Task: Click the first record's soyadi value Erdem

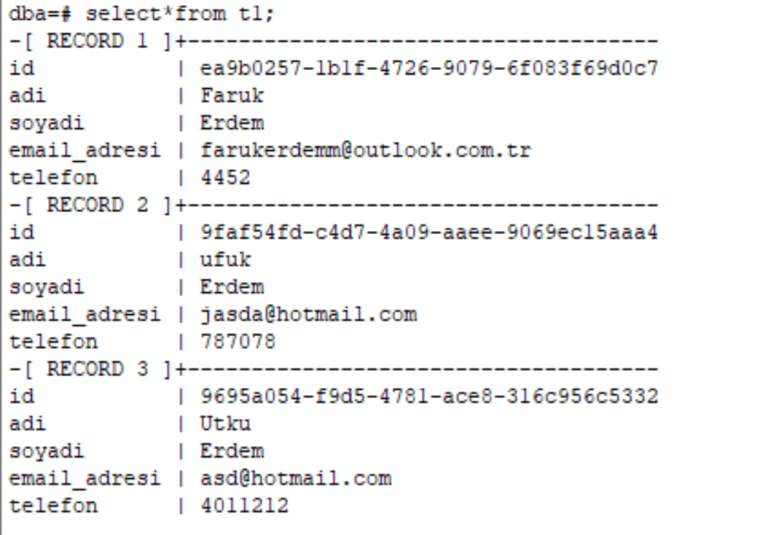Action: click(x=232, y=123)
